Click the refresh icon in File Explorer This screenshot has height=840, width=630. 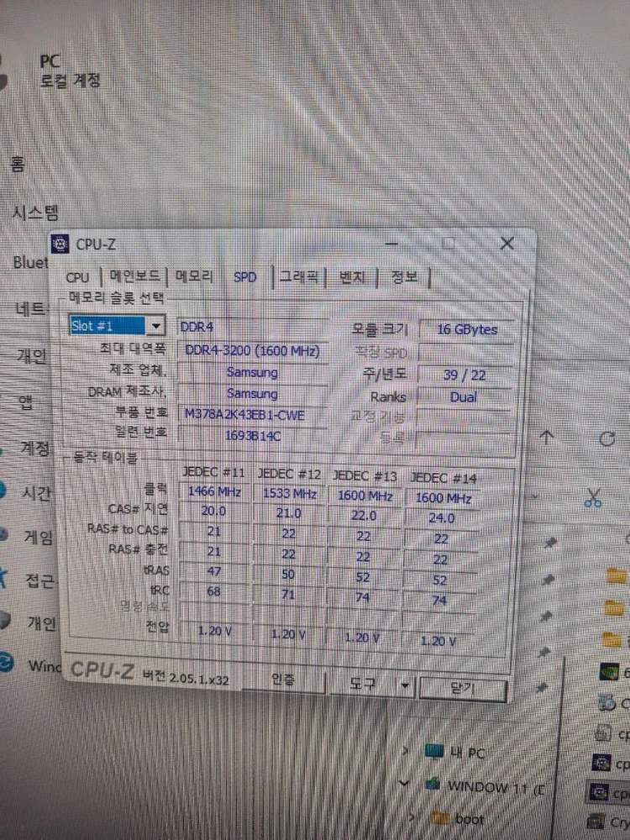click(x=607, y=438)
